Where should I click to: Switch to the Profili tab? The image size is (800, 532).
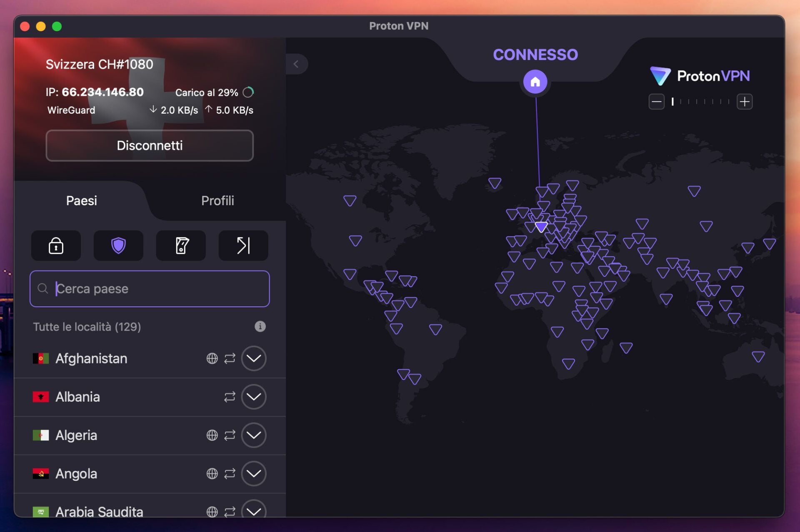coord(217,201)
